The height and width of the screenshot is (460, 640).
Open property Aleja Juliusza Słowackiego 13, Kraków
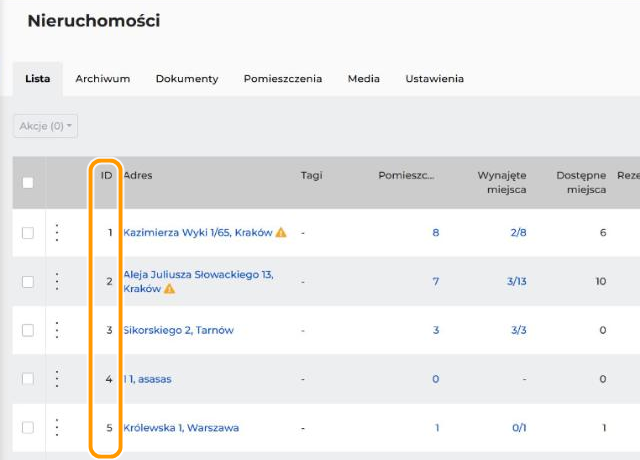pyautogui.click(x=198, y=281)
